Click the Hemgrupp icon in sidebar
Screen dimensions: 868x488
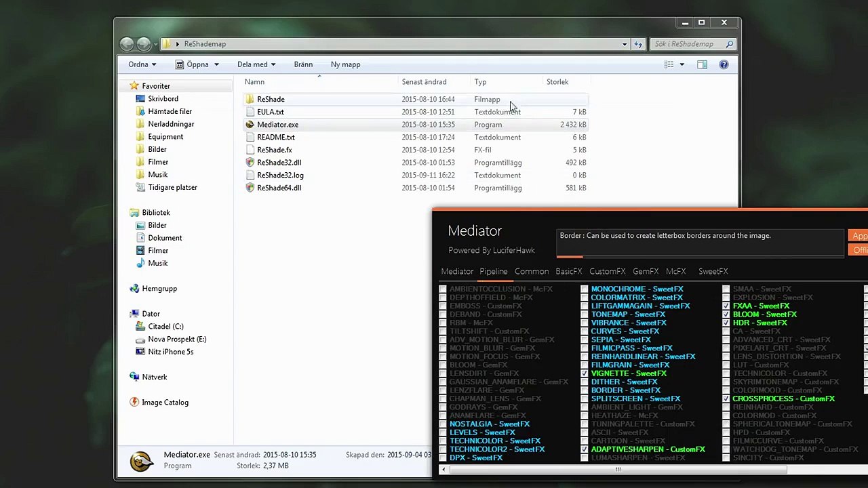pos(134,289)
